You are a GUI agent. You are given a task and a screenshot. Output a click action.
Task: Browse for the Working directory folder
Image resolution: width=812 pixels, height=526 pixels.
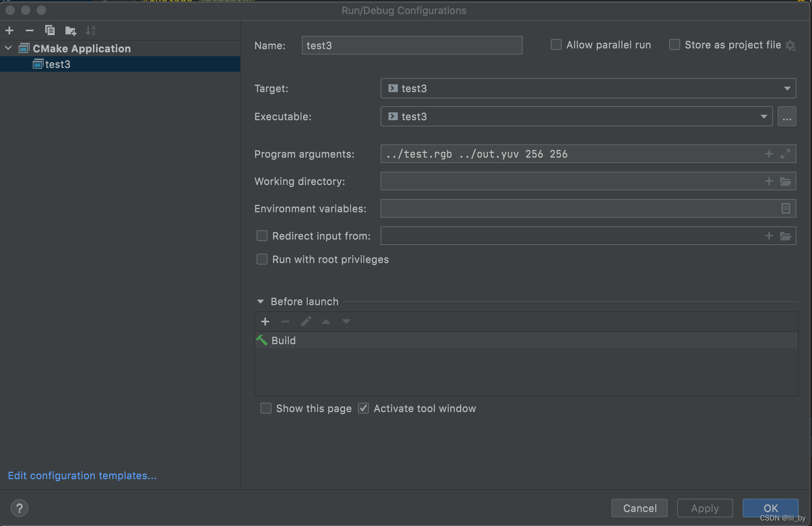[785, 181]
